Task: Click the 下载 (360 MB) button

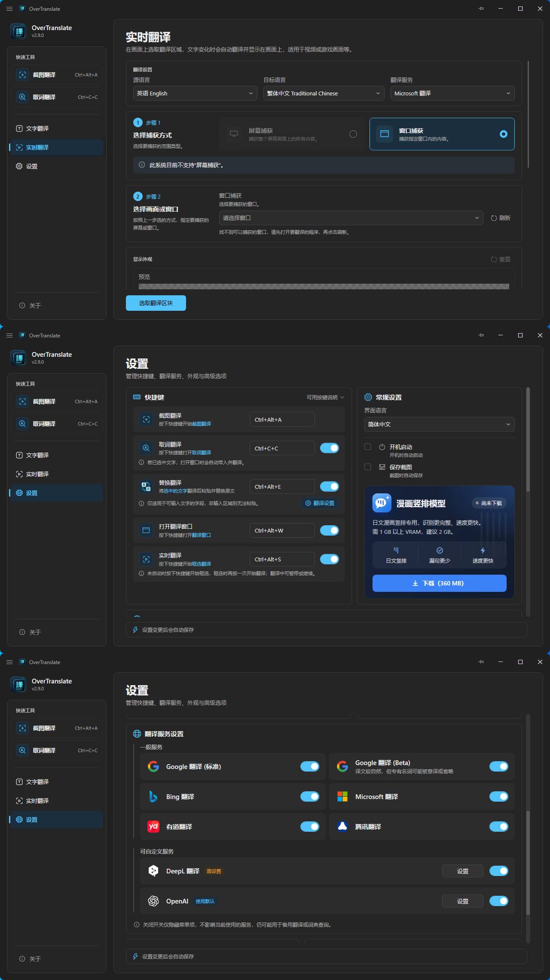Action: [439, 583]
